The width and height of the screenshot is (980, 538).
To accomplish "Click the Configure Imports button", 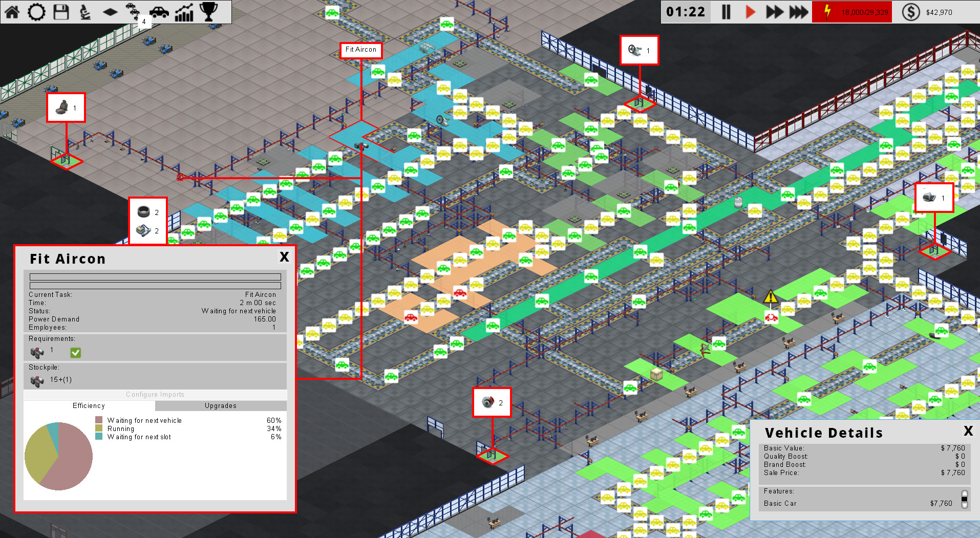I will pyautogui.click(x=155, y=395).
